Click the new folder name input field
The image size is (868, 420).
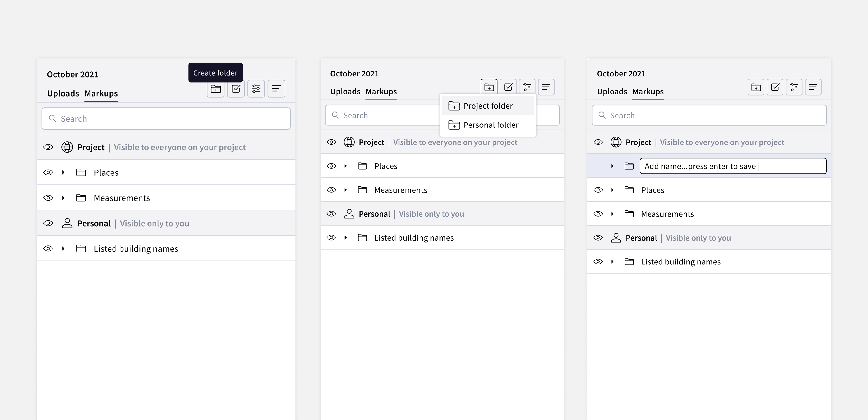coord(733,166)
